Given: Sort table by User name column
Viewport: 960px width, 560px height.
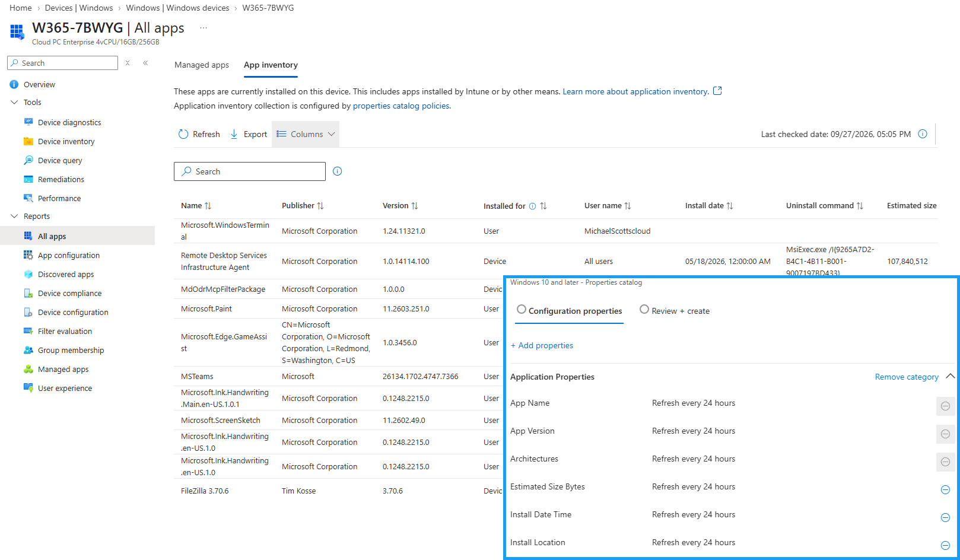Looking at the screenshot, I should [x=608, y=205].
